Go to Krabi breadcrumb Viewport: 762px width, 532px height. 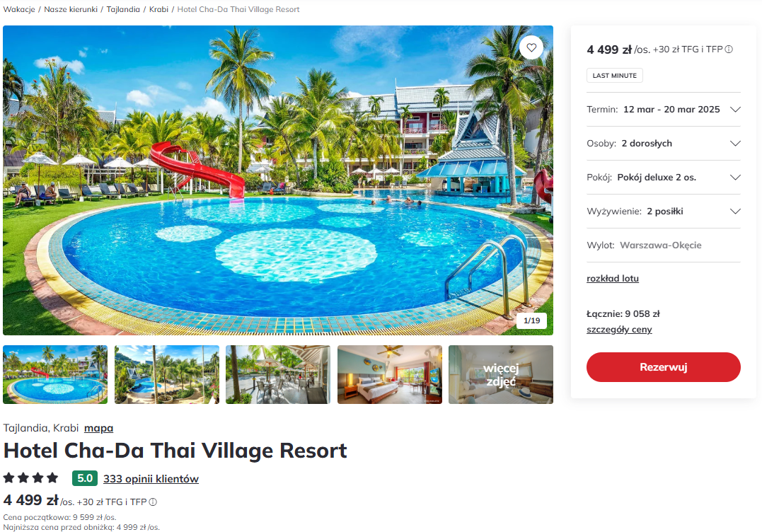158,9
